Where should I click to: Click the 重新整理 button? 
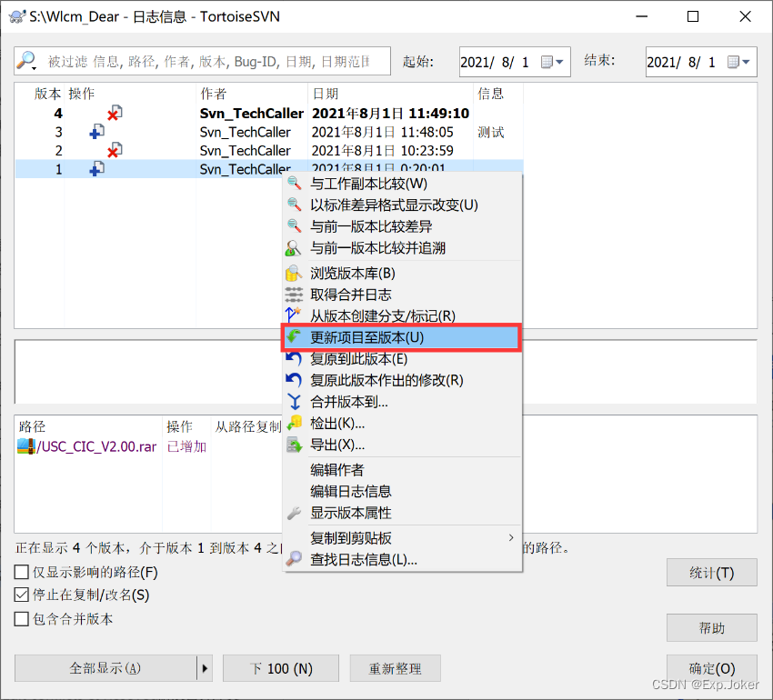coord(396,668)
